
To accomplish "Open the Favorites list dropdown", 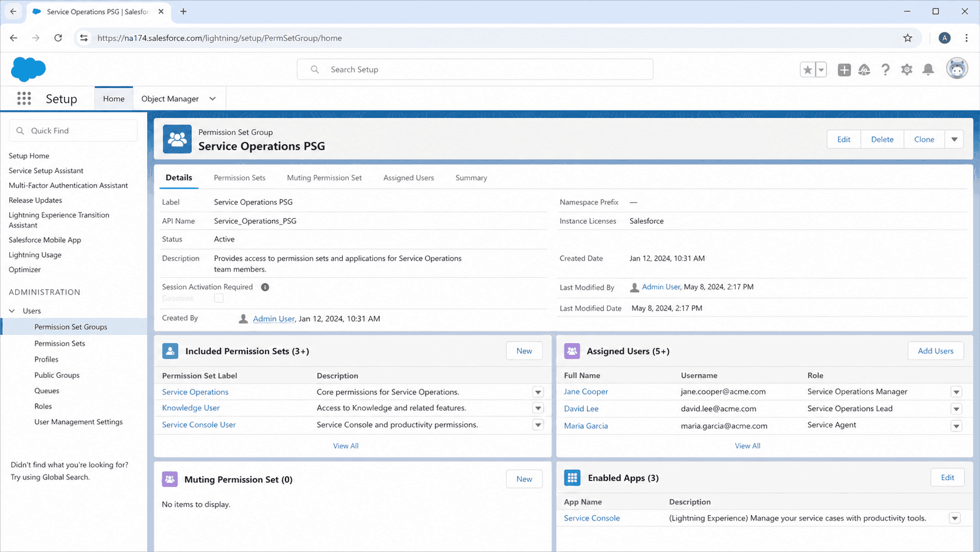I will point(821,70).
